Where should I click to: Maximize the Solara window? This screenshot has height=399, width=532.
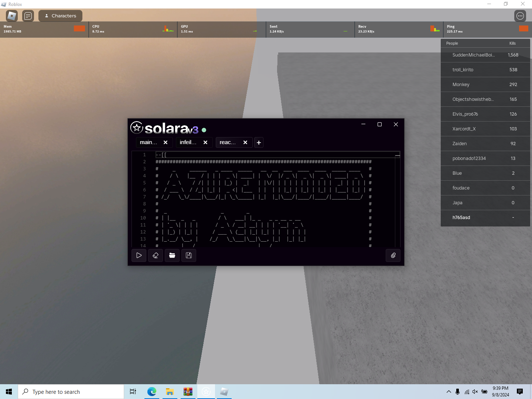pyautogui.click(x=379, y=125)
